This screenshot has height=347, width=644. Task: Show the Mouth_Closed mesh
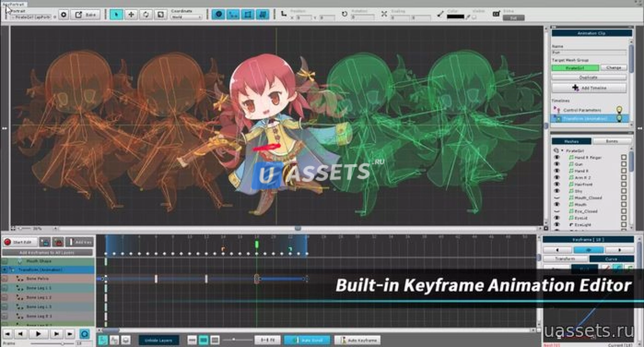click(x=557, y=198)
